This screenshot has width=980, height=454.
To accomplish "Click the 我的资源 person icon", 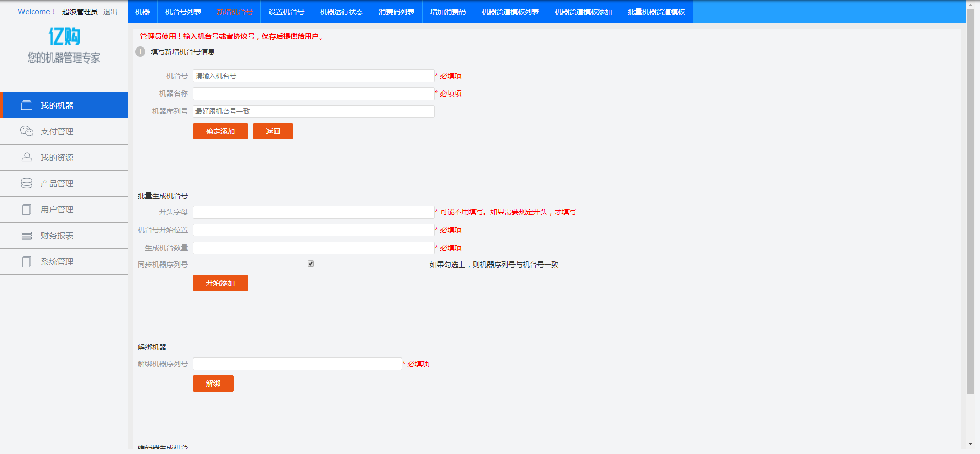I will coord(27,157).
